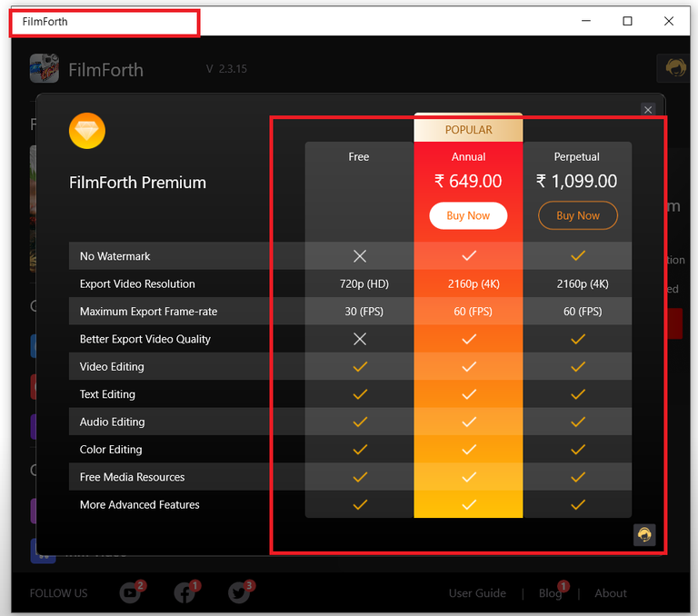
Task: Open the Blog link
Action: pyautogui.click(x=550, y=593)
